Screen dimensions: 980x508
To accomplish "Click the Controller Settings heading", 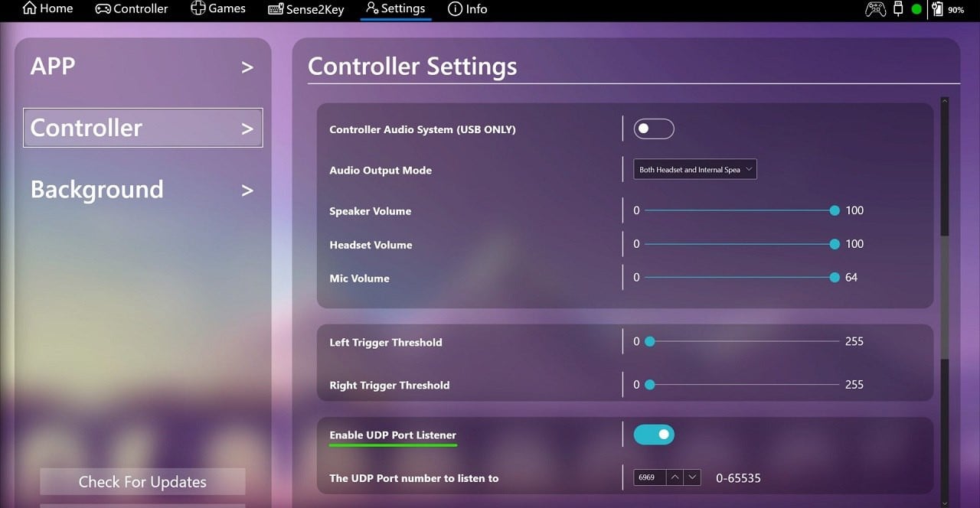I will point(412,67).
